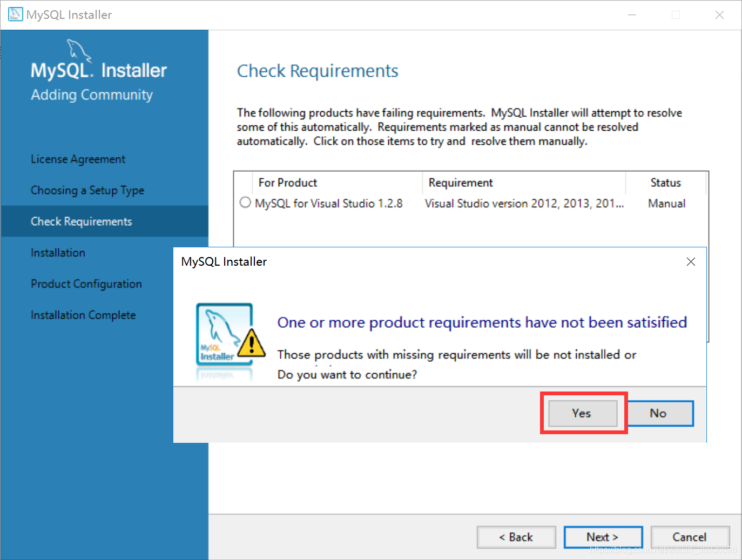Screen dimensions: 742x560
Task: Click the 'Do you want to continue?' text
Action: [347, 375]
